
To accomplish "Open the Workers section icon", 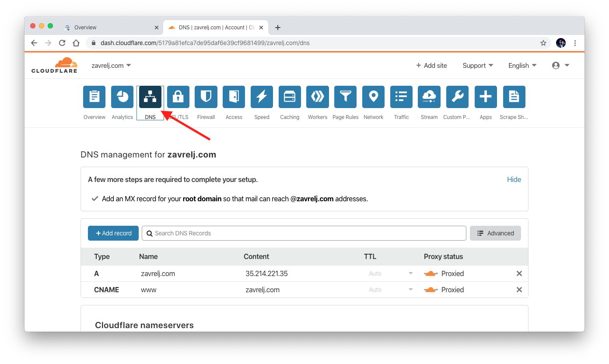I will click(318, 97).
